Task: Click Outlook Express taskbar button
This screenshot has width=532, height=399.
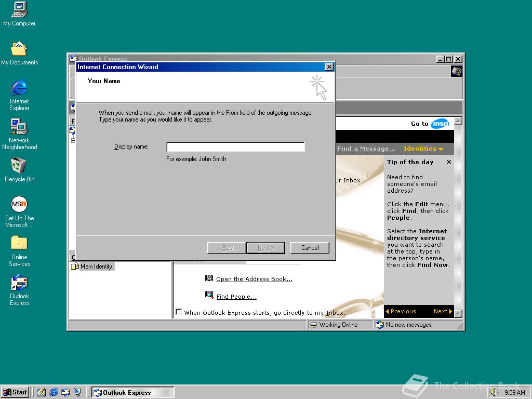Action: tap(132, 392)
